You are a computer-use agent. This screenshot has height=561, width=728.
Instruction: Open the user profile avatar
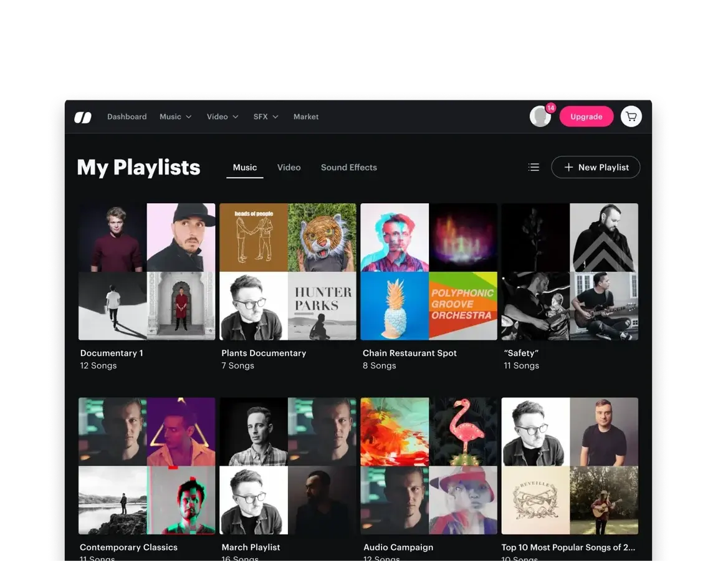tap(540, 117)
